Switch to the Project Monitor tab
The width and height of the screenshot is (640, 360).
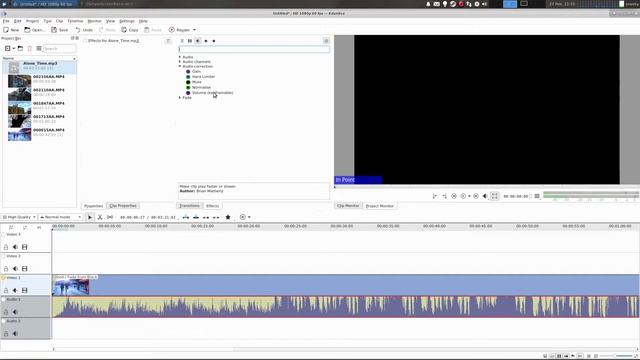pyautogui.click(x=380, y=206)
